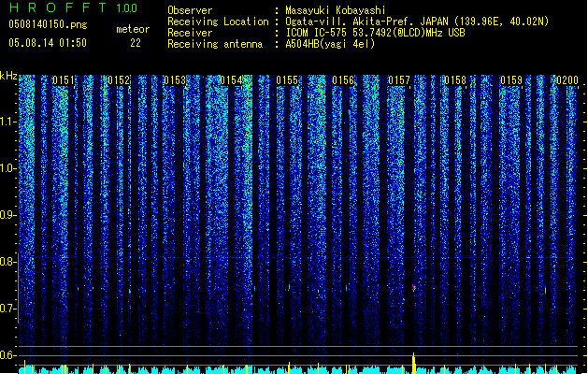Click the kHz axis unit label
Image resolution: width=588 pixels, height=374 pixels.
pyautogui.click(x=8, y=76)
